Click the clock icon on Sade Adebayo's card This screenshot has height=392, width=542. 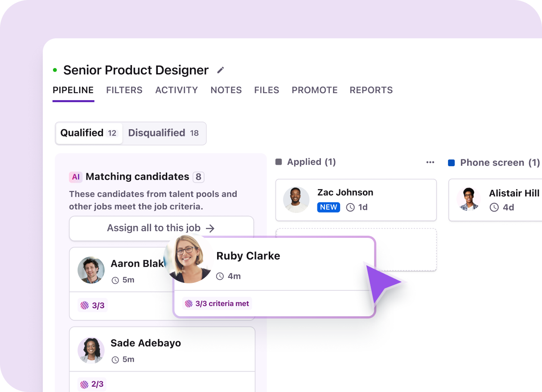pyautogui.click(x=115, y=359)
